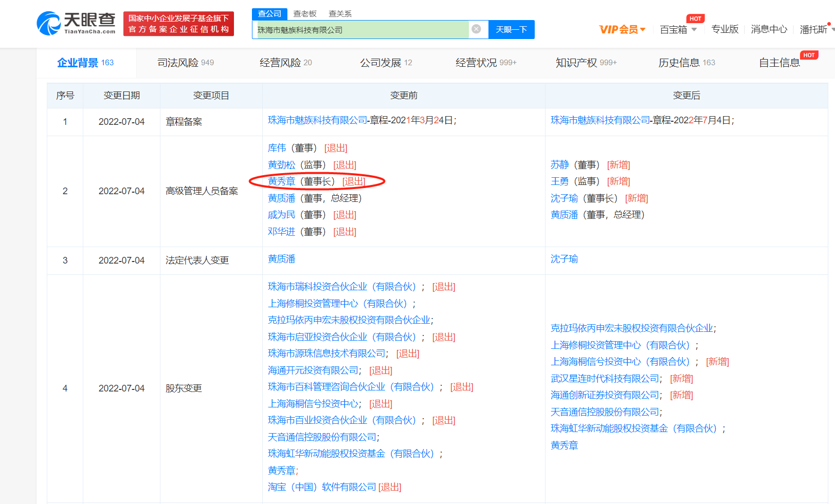Open 王勇 new supervisor profile link
This screenshot has width=835, height=504.
pos(559,181)
